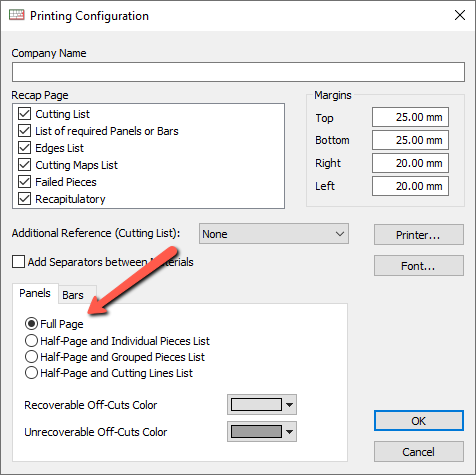
Task: Click the Printing Configuration title bar icon
Action: (x=17, y=15)
